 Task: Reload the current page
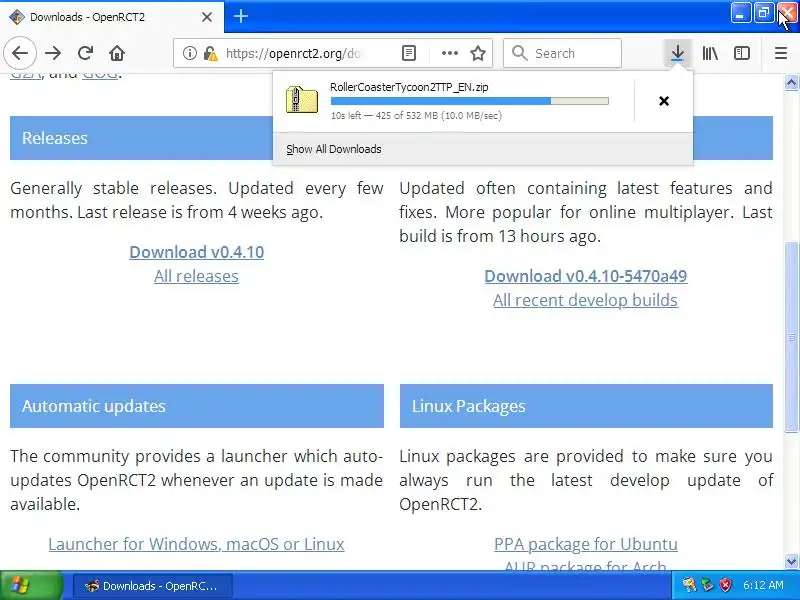(x=85, y=53)
